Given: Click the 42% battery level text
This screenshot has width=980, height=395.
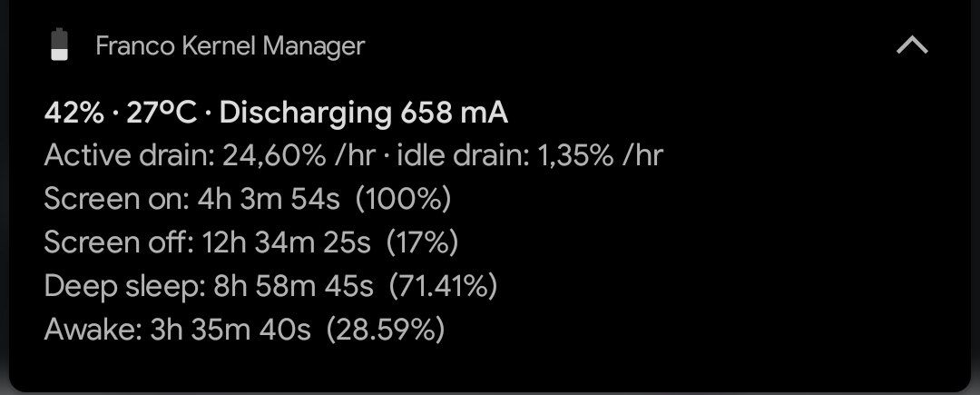Looking at the screenshot, I should (x=73, y=114).
